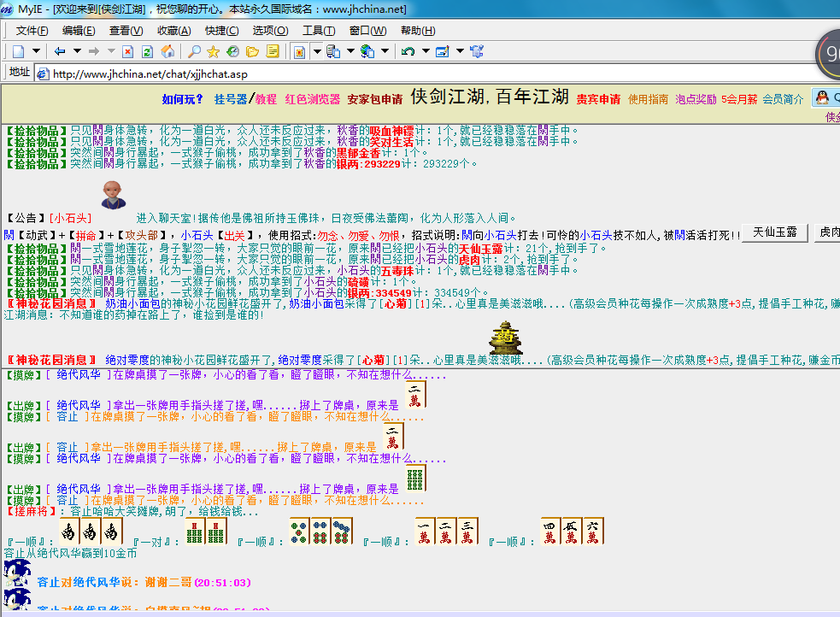The image size is (840, 617).
Task: Open the 快捷(C) menu
Action: tap(222, 31)
